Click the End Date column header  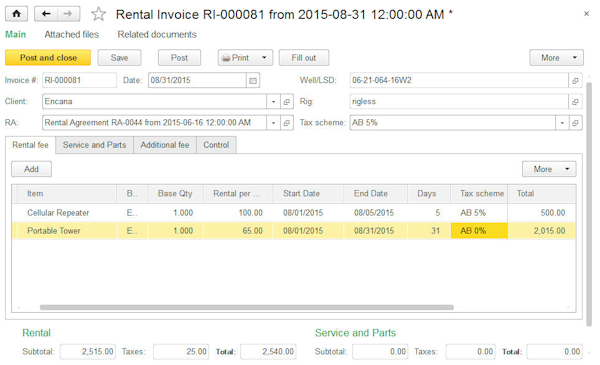375,194
